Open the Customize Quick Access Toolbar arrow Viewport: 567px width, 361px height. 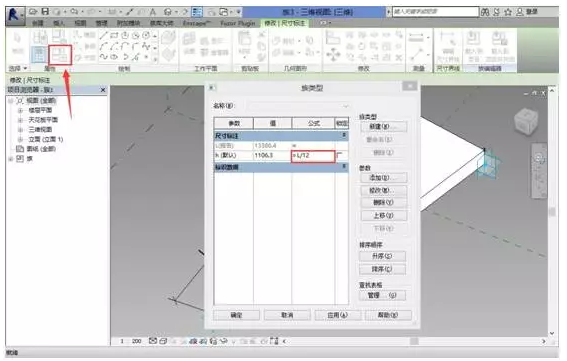click(x=239, y=12)
